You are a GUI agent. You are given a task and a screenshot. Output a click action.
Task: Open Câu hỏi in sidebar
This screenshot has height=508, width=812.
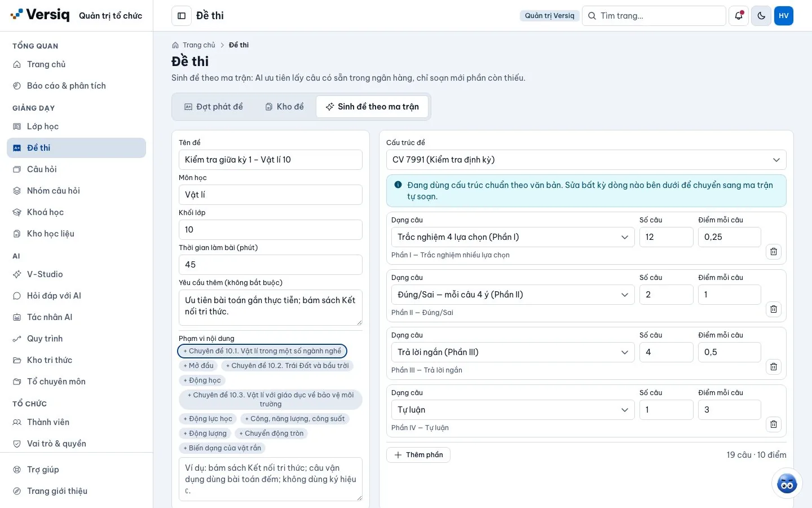(77, 169)
